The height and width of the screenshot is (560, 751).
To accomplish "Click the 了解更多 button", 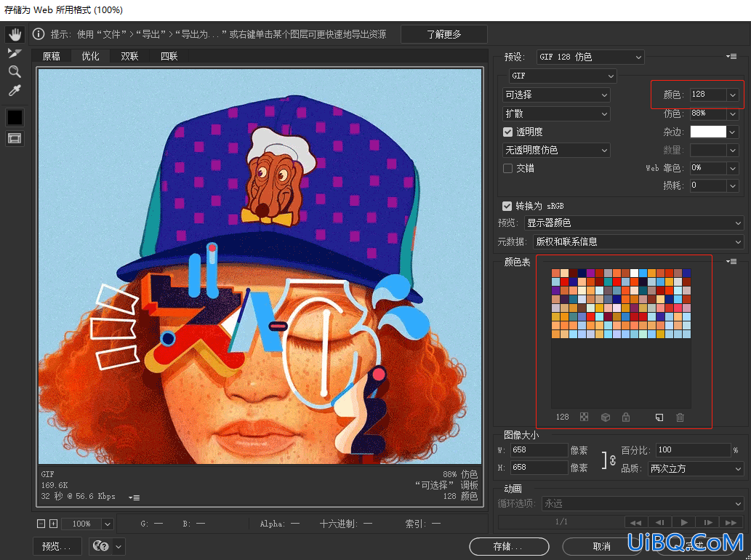I will tap(444, 34).
